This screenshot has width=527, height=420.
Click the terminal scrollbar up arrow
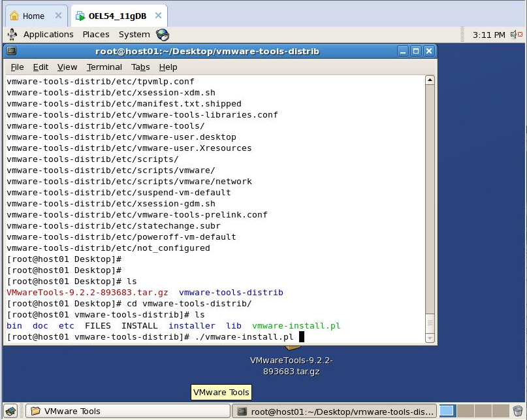430,80
